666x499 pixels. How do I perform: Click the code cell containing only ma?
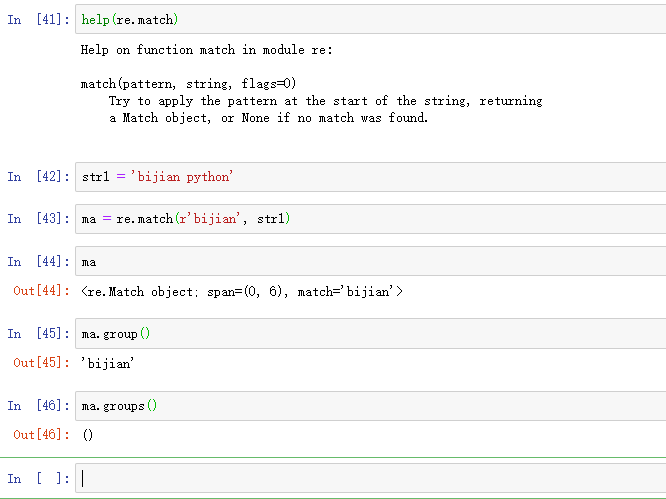coord(370,262)
